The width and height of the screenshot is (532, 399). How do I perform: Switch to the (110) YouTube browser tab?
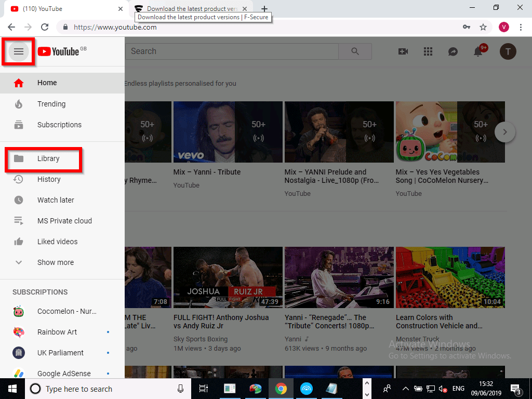tap(66, 9)
